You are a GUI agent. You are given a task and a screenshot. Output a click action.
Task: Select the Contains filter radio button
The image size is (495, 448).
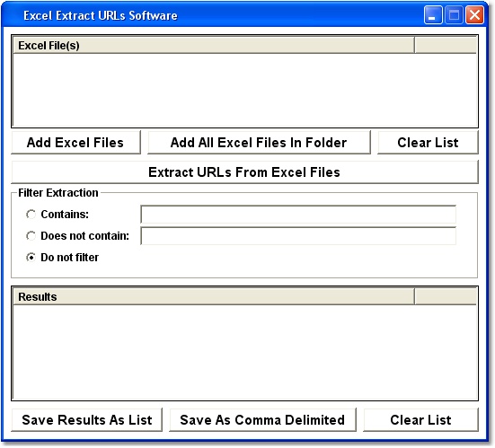click(x=31, y=215)
